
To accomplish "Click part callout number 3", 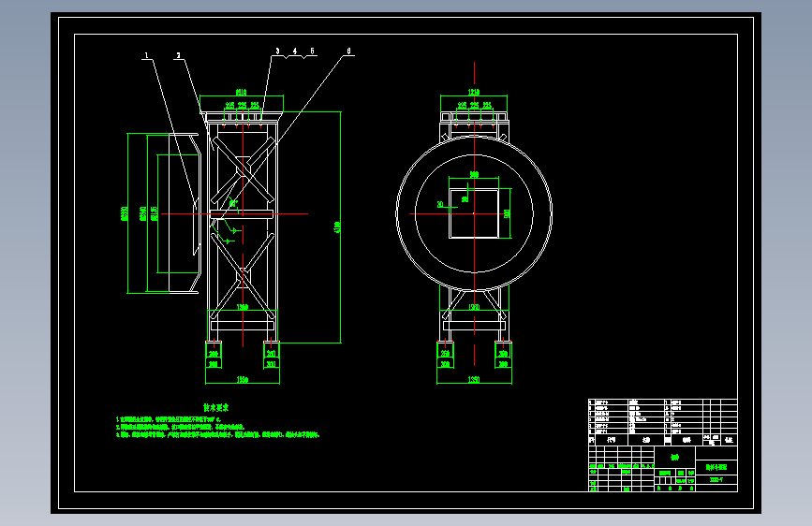I will [x=277, y=51].
